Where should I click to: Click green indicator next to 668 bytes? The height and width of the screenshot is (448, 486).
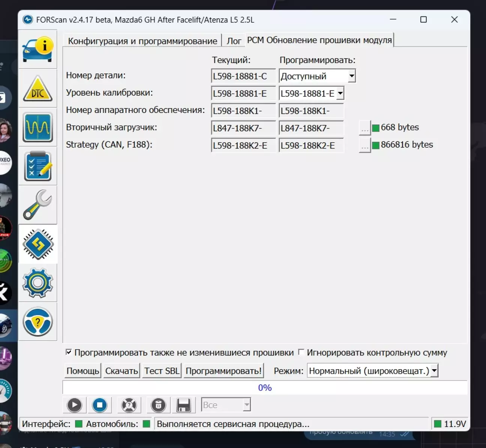tap(376, 128)
